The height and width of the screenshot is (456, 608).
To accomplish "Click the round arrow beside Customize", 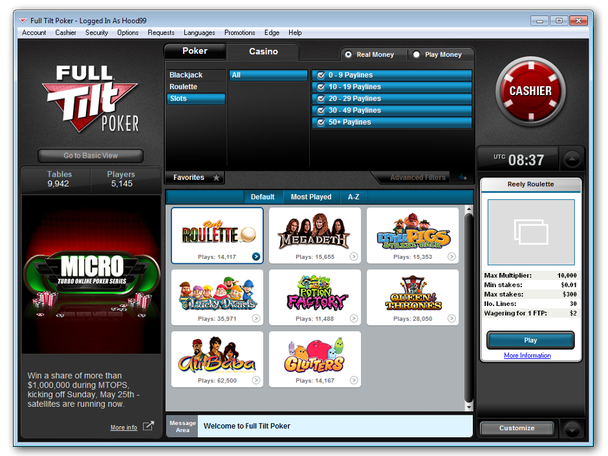I will coord(572,429).
